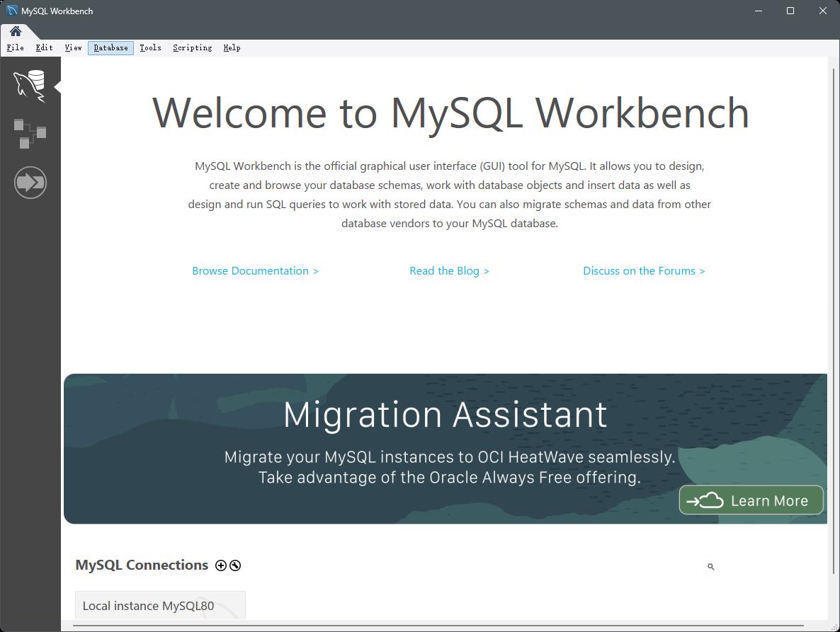The height and width of the screenshot is (632, 840).
Task: Open the Scripting menu
Action: [x=193, y=47]
